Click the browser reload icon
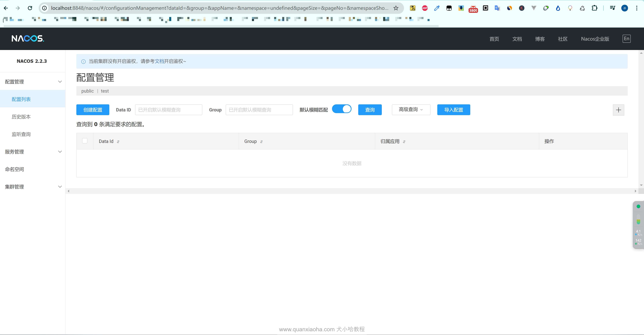This screenshot has width=644, height=335. (x=30, y=8)
